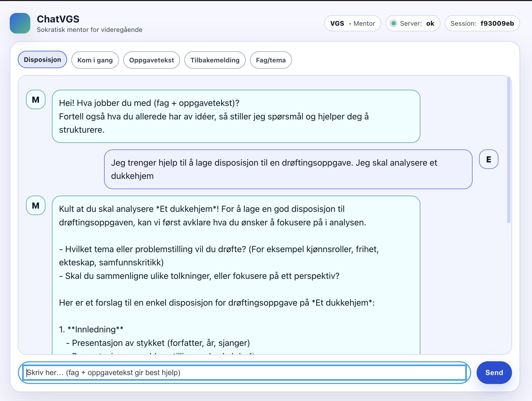Click the "VGS · Mentor" badge
This screenshot has width=532, height=401.
(x=353, y=24)
